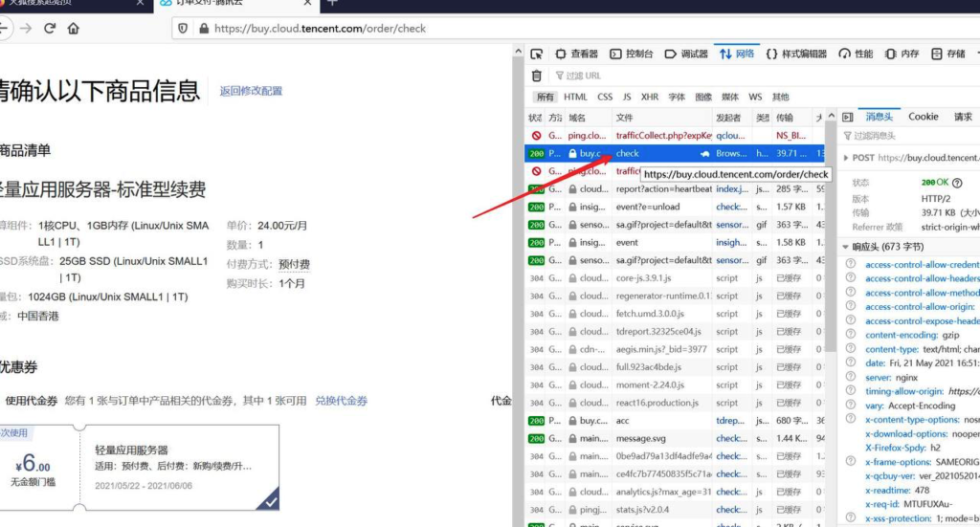The height and width of the screenshot is (527, 980).
Task: Click the 返回修改配置 link
Action: tap(251, 91)
